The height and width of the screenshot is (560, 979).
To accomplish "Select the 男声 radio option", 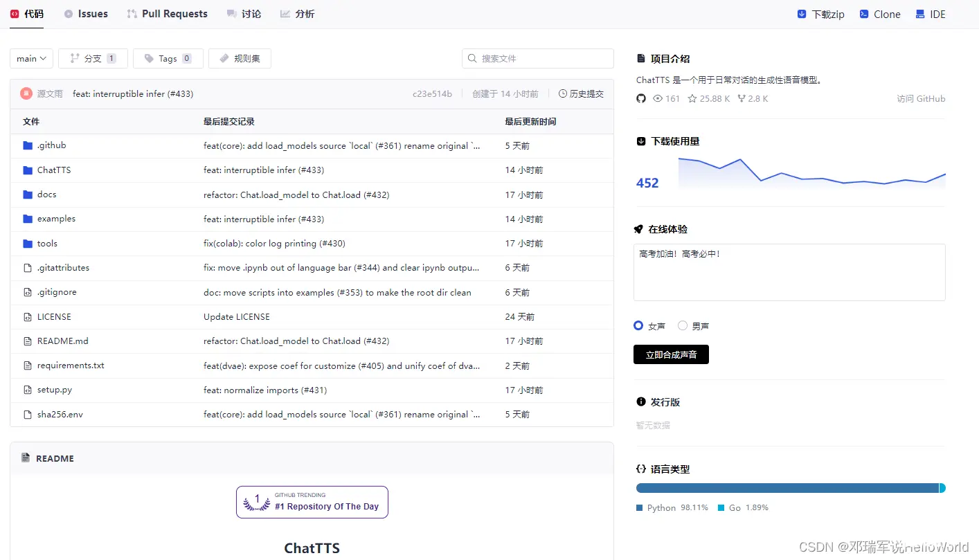I will tap(683, 325).
